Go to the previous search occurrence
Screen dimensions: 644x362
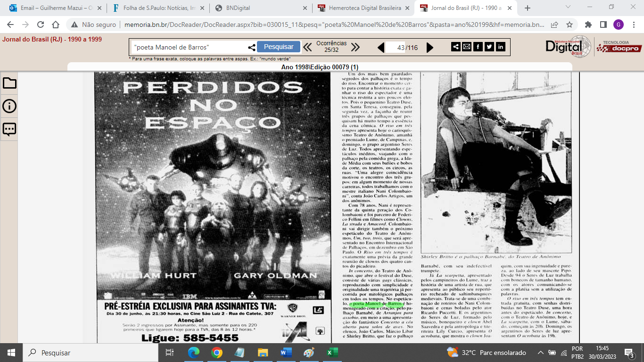click(x=307, y=47)
